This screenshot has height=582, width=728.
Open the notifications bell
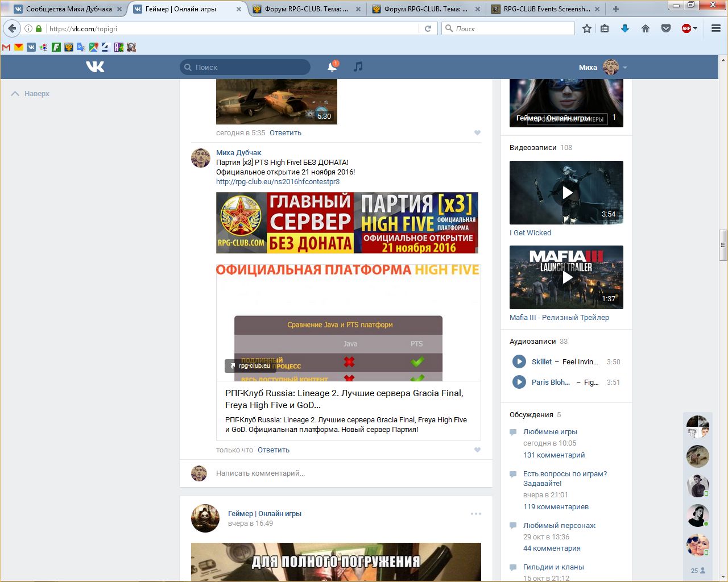point(332,67)
